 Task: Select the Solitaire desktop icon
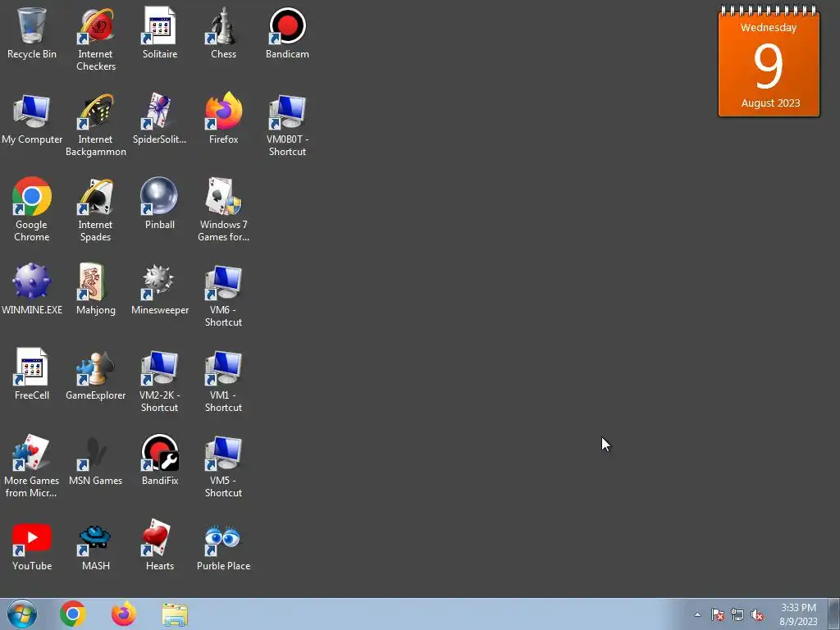click(160, 33)
